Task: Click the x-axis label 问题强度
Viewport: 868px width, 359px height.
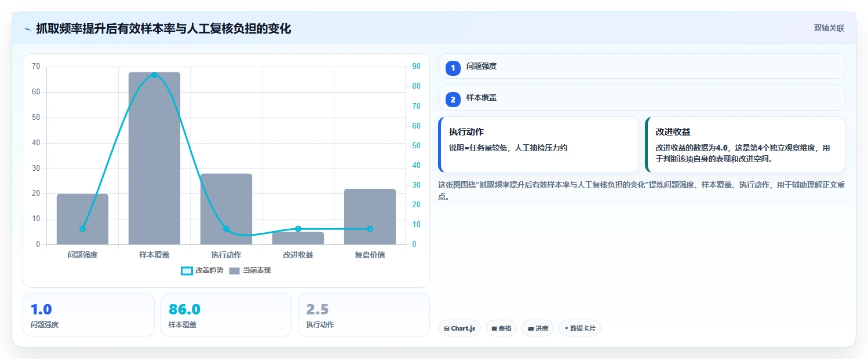Action: pyautogui.click(x=82, y=255)
